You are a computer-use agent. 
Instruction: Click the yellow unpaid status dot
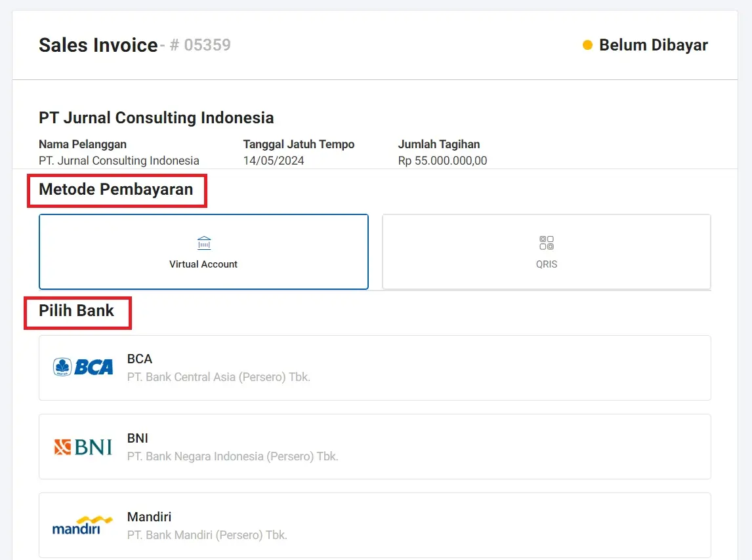[587, 45]
